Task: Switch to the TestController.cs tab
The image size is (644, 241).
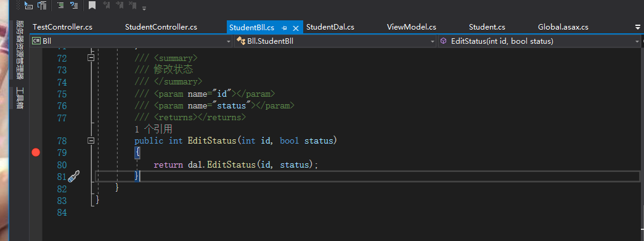Action: (x=62, y=27)
